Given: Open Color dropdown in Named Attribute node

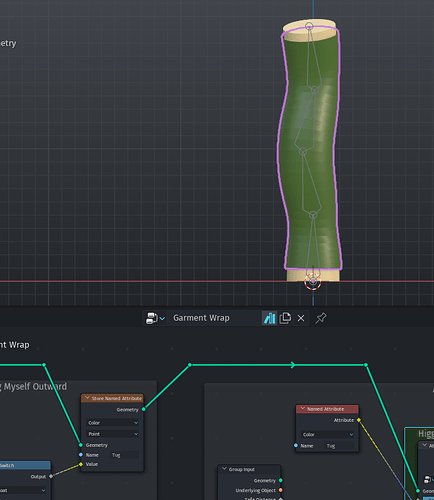Looking at the screenshot, I should pyautogui.click(x=327, y=434).
